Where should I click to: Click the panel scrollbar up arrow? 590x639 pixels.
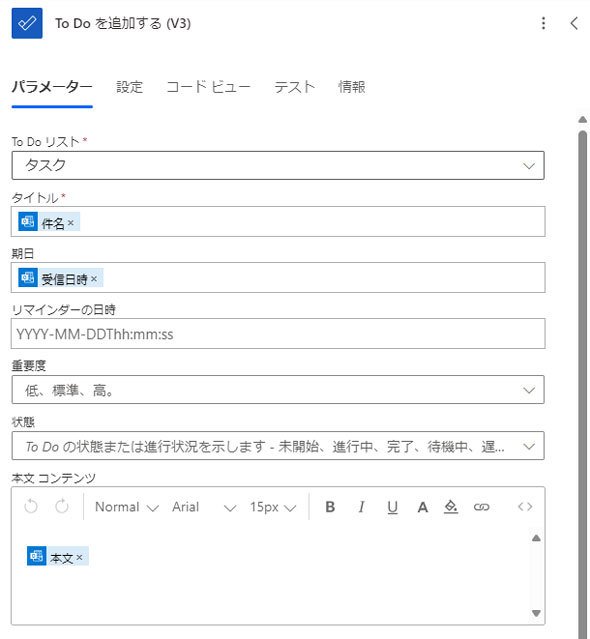click(x=583, y=120)
